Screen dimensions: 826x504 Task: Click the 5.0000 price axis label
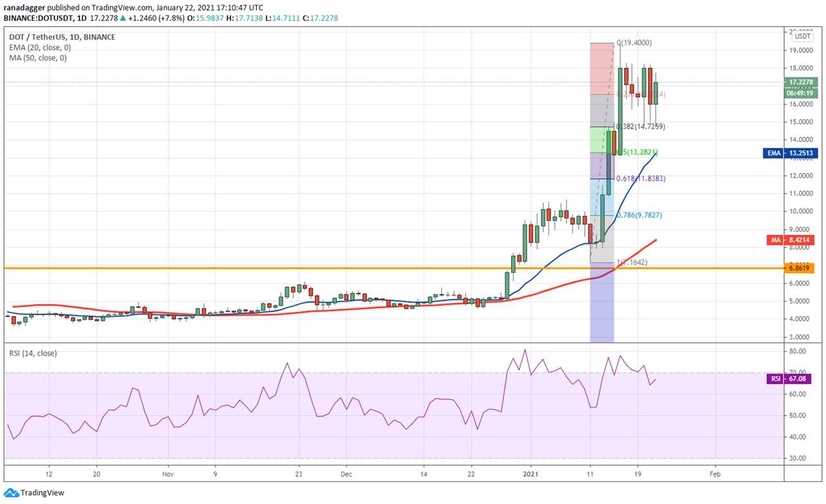coord(799,301)
